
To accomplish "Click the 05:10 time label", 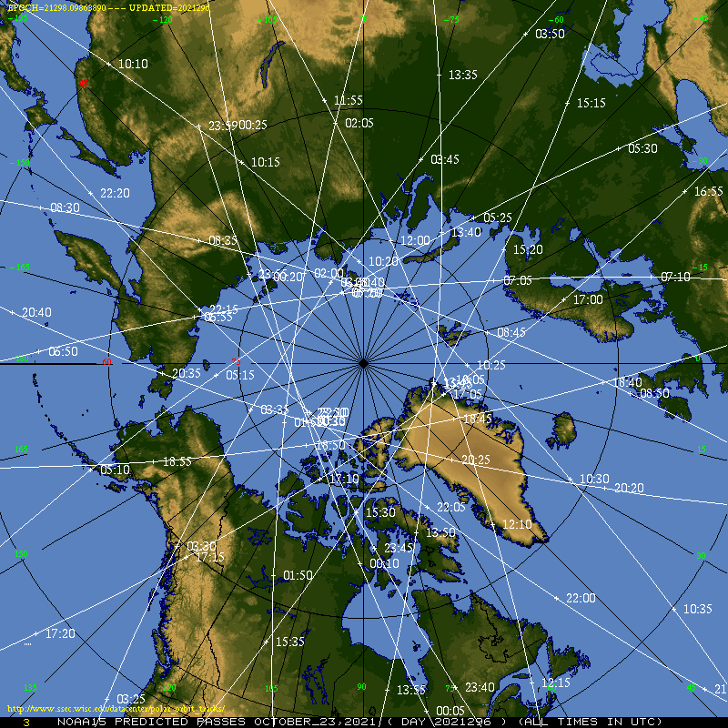I will point(116,470).
